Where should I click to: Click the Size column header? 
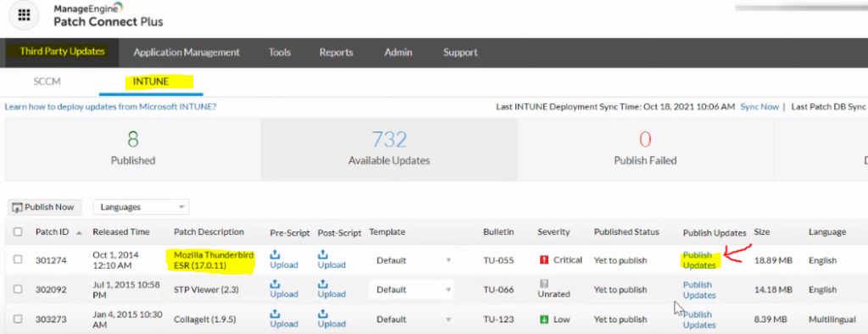tap(762, 231)
